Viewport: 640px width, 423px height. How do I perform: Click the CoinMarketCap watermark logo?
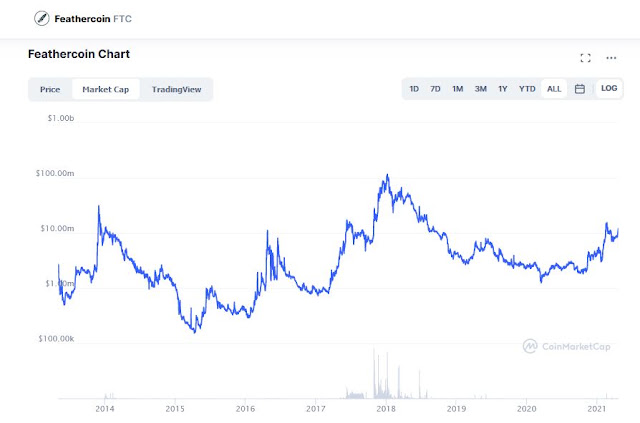tap(567, 346)
